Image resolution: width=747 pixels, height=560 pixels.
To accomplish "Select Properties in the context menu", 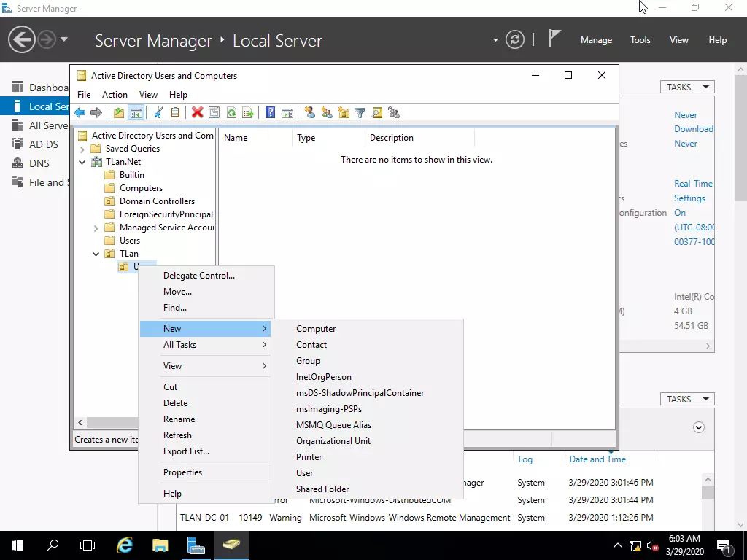I will [206, 472].
